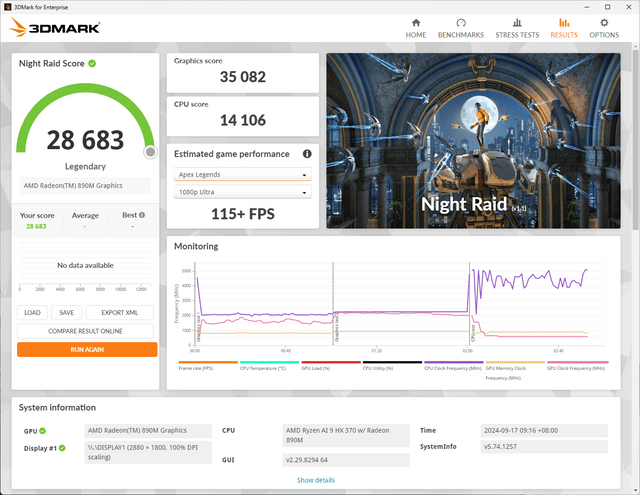Open the Options tab
This screenshot has height=495, width=640.
(604, 29)
